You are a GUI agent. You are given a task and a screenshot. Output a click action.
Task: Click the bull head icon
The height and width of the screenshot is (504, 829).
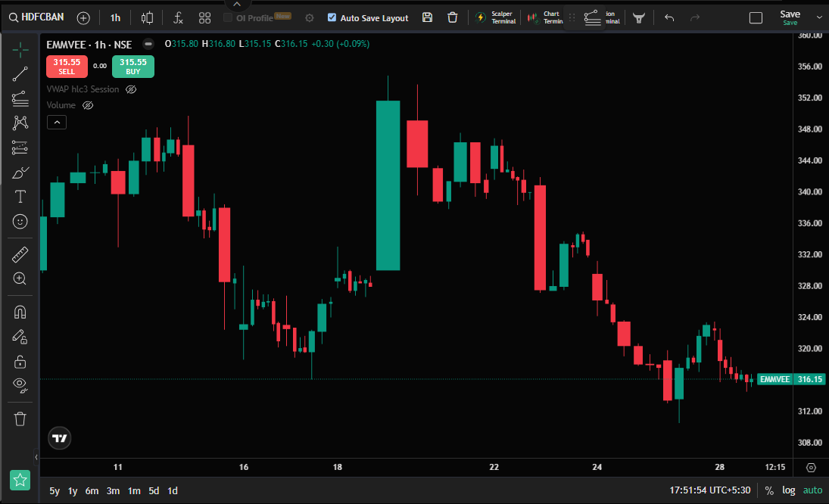pyautogui.click(x=639, y=18)
